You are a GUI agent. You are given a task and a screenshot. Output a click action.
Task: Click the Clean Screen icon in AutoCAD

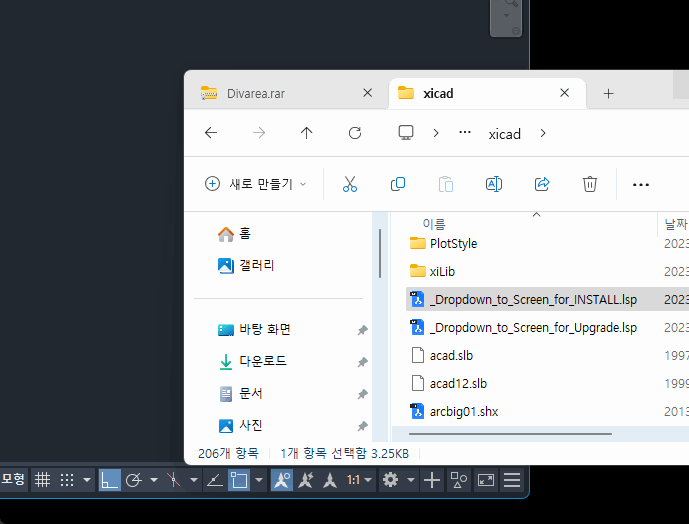pos(486,480)
